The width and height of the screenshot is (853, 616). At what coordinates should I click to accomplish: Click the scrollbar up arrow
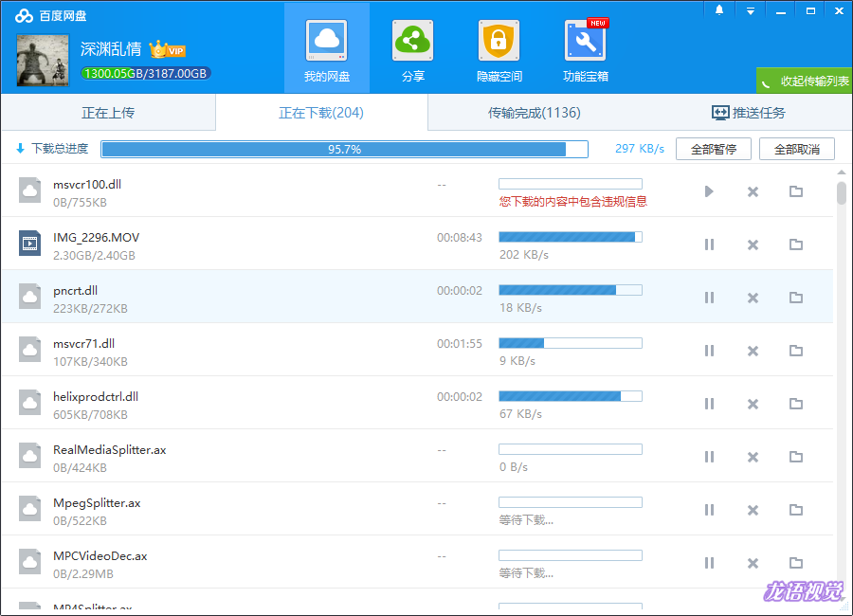[x=841, y=172]
